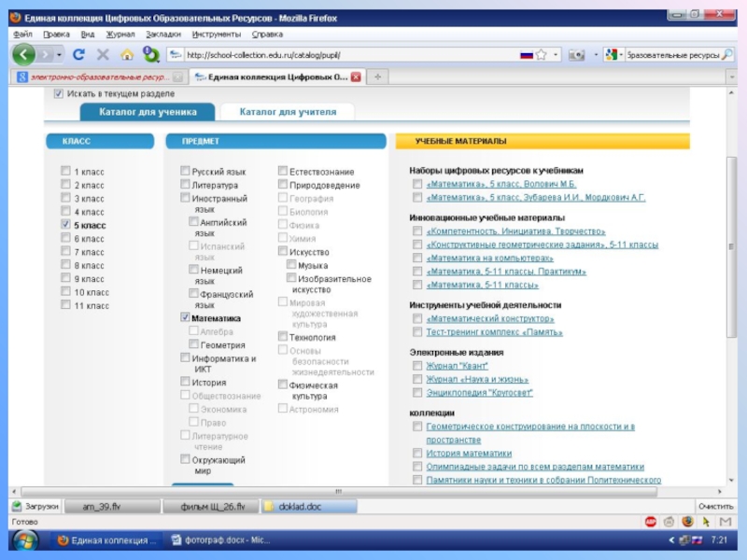
Task: Uncheck the Математика subject checkbox
Action: pos(185,318)
